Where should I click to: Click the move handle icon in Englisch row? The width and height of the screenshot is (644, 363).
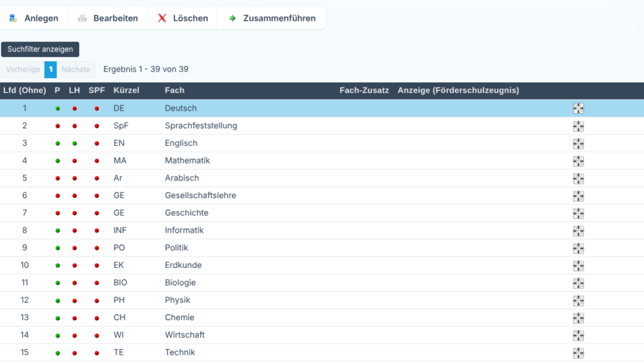coord(579,143)
